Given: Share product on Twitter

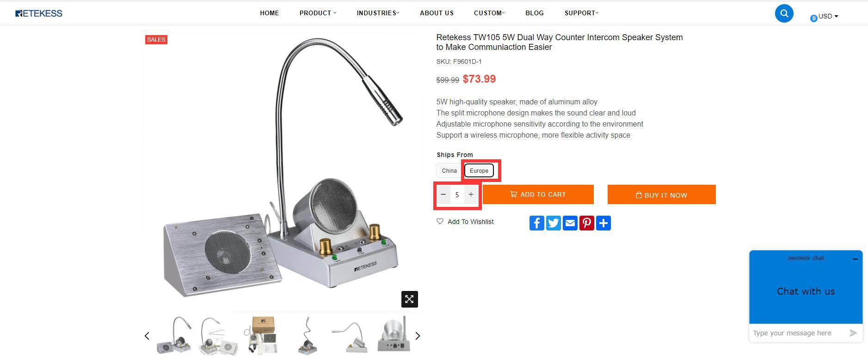Looking at the screenshot, I should click(x=553, y=223).
